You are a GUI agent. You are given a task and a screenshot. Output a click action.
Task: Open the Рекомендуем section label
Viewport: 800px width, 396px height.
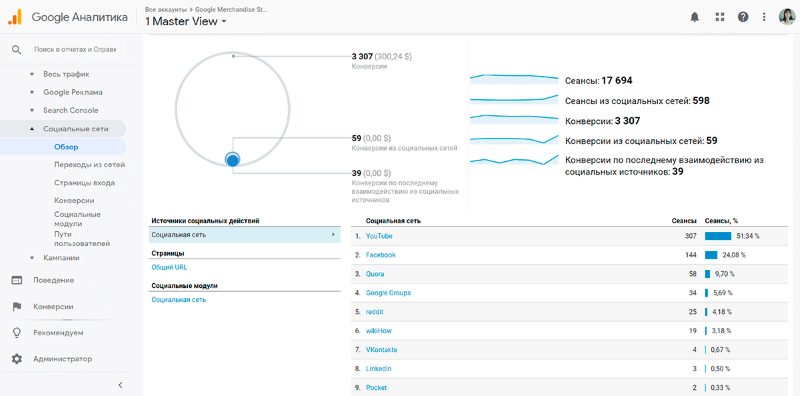tap(58, 333)
